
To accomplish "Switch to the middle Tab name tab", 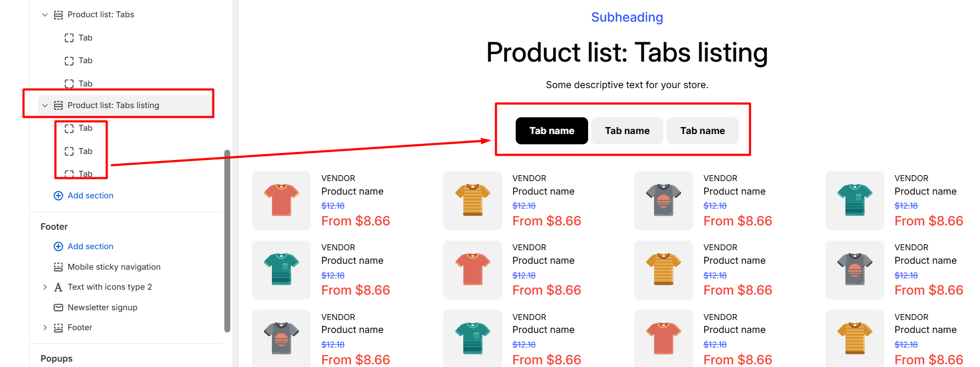I will (x=627, y=131).
